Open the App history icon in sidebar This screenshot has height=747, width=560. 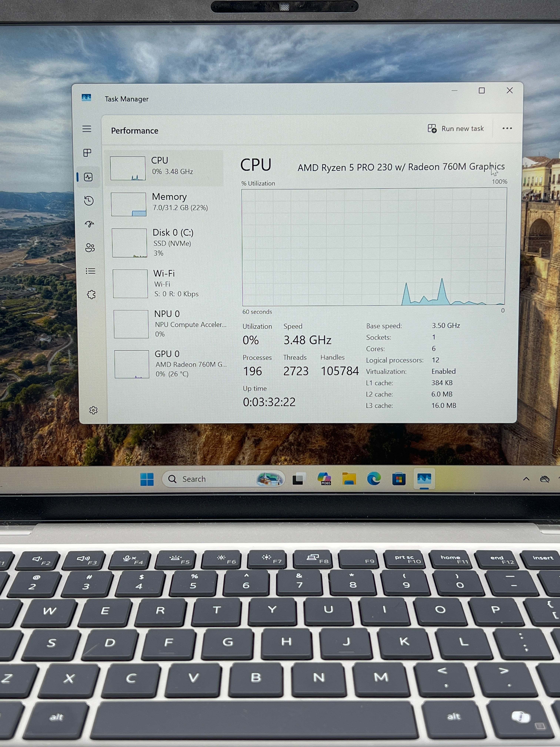[x=89, y=201]
